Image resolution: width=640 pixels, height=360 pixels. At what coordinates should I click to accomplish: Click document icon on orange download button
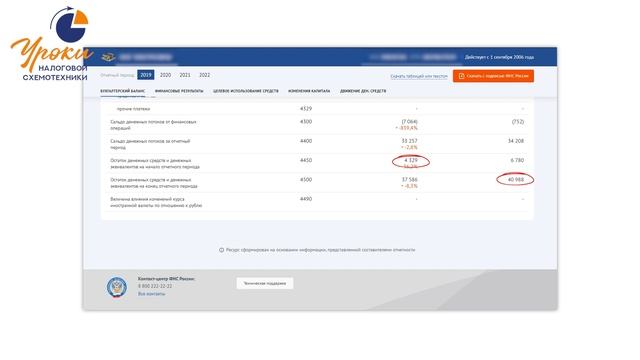pyautogui.click(x=461, y=76)
